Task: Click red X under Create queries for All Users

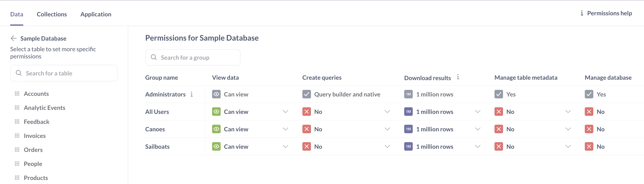Action: (x=306, y=112)
